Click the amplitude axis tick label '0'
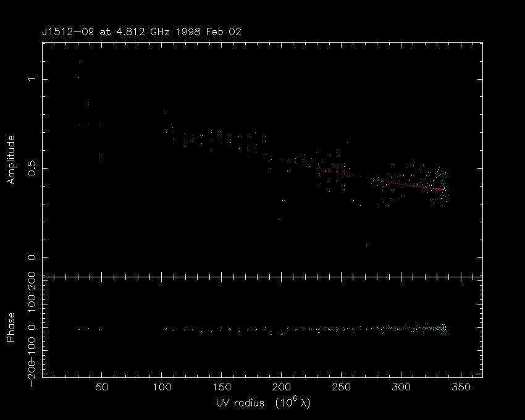This screenshot has height=420, width=525. (x=31, y=257)
